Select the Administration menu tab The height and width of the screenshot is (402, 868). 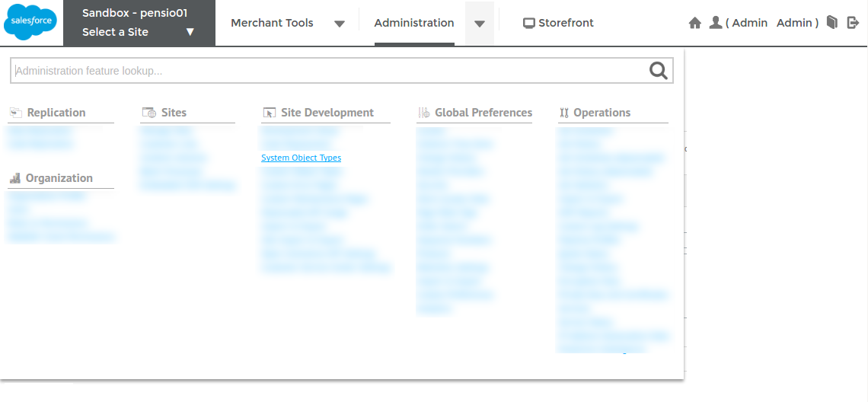414,23
